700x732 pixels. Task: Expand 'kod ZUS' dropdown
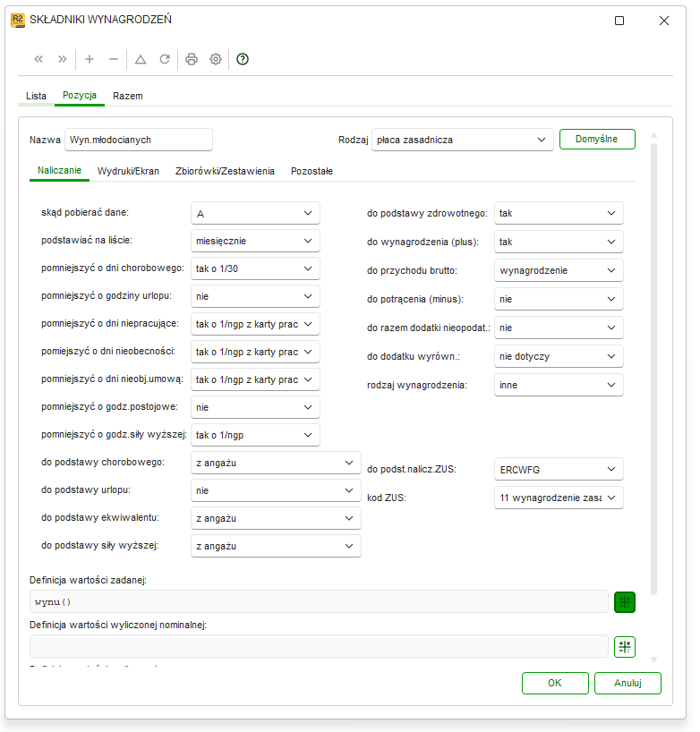[559, 498]
